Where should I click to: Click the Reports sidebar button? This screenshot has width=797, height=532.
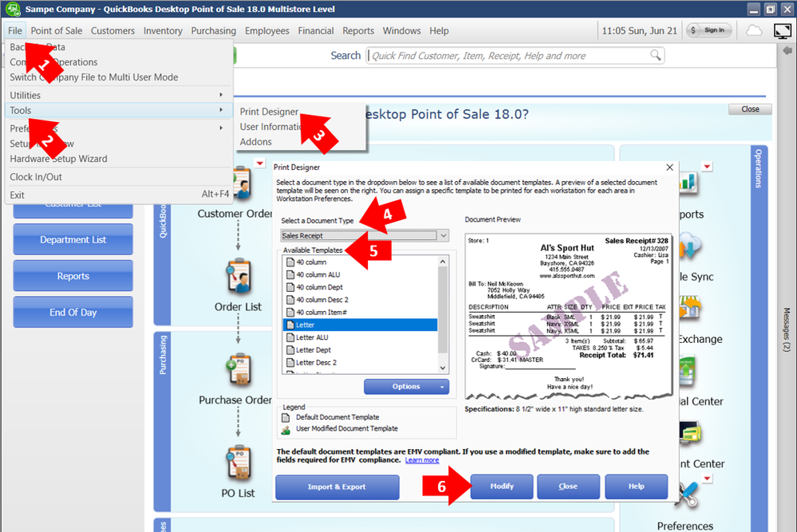click(x=73, y=276)
